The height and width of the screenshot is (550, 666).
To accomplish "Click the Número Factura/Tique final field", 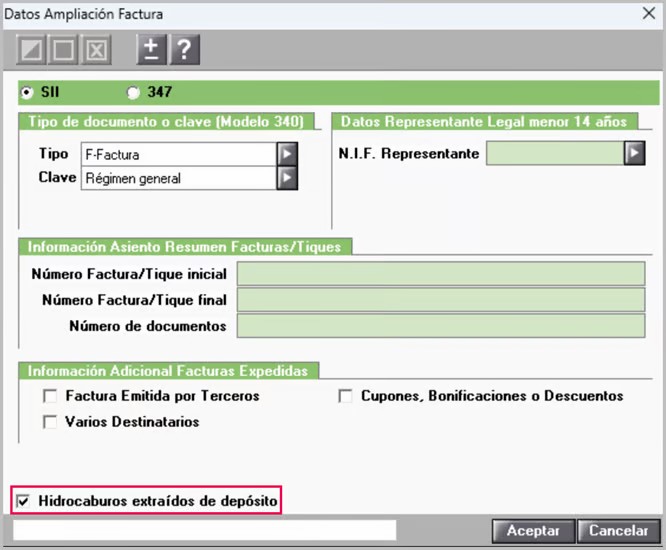I will pos(441,299).
